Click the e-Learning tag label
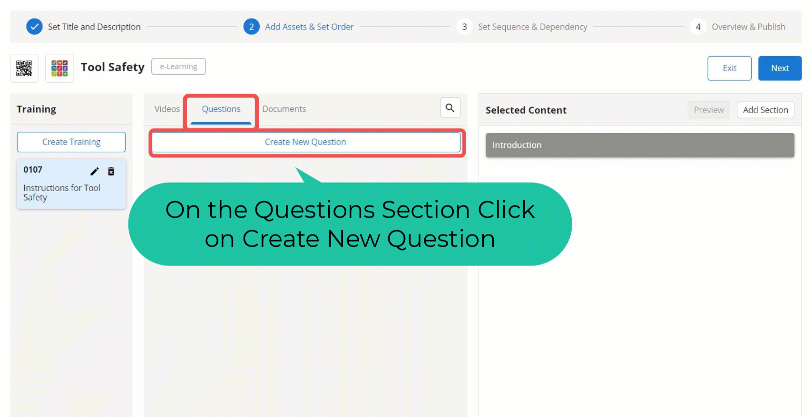 point(179,67)
